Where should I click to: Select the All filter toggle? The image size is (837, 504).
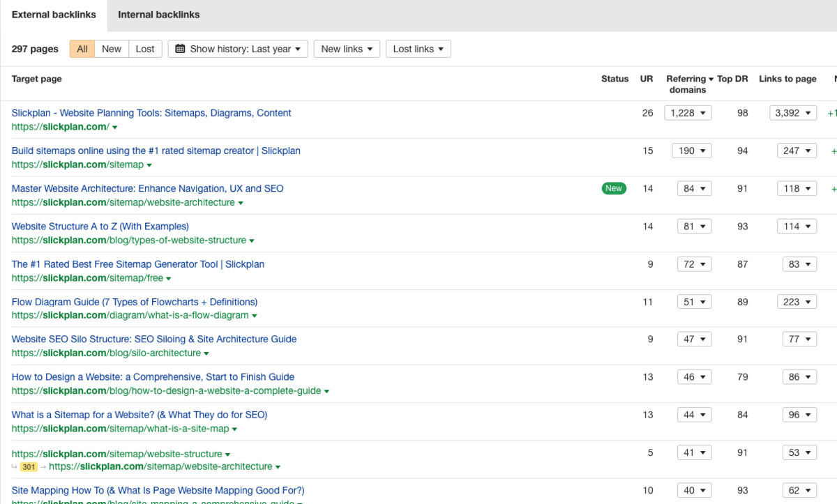[82, 49]
